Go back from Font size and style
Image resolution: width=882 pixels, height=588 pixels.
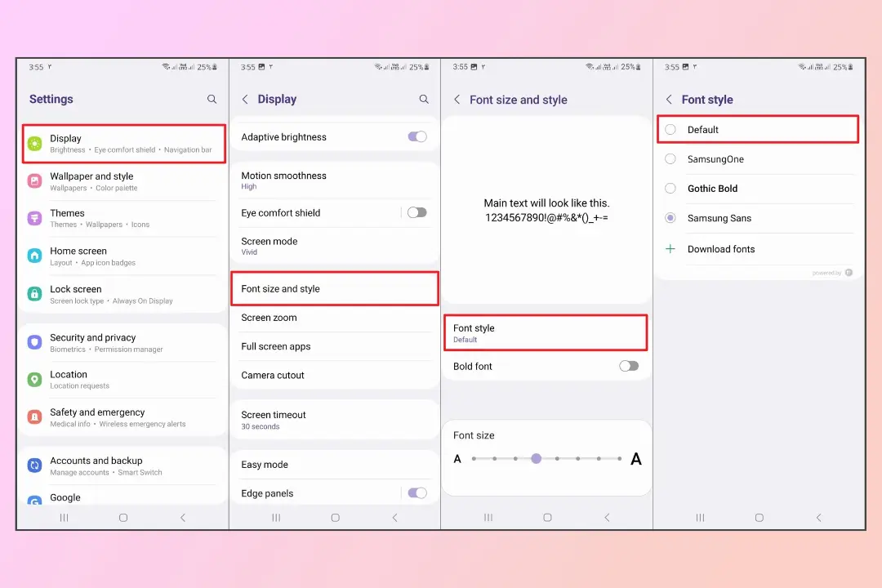tap(457, 100)
